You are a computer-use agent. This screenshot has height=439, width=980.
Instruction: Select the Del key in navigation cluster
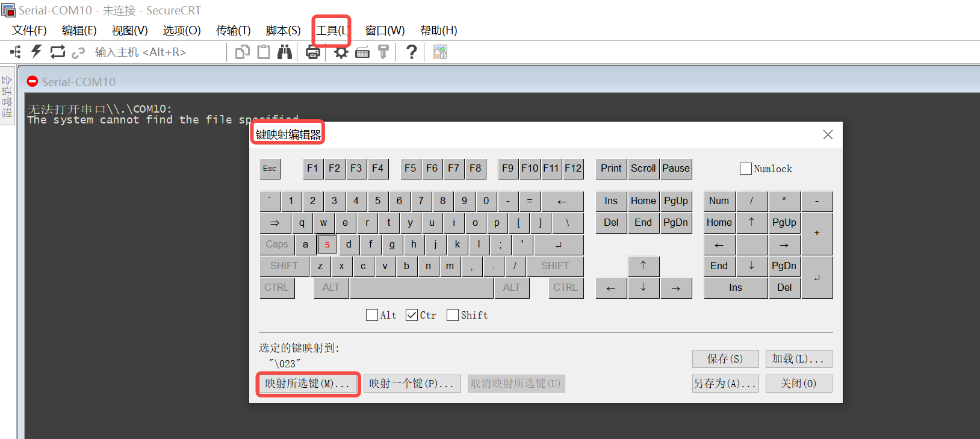[x=612, y=223]
